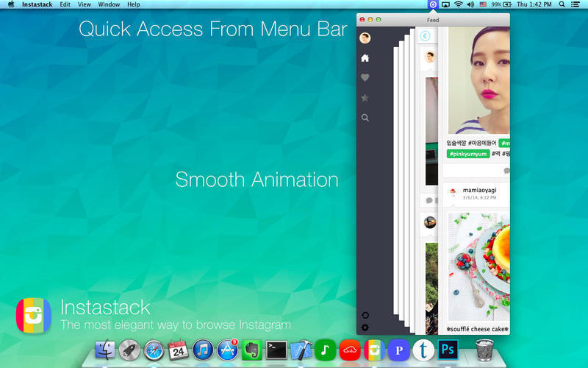Open Xcode from the Dock

click(x=301, y=350)
